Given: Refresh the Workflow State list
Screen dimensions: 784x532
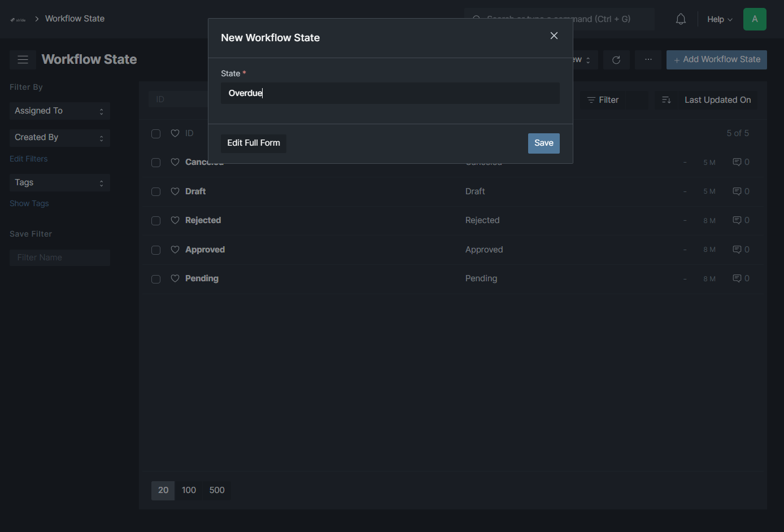Looking at the screenshot, I should click(x=616, y=60).
